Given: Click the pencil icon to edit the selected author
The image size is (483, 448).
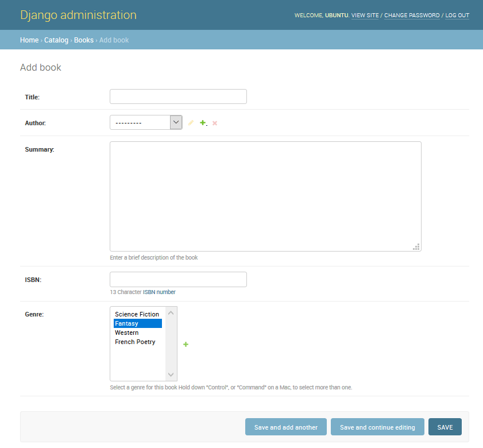Looking at the screenshot, I should click(x=191, y=122).
